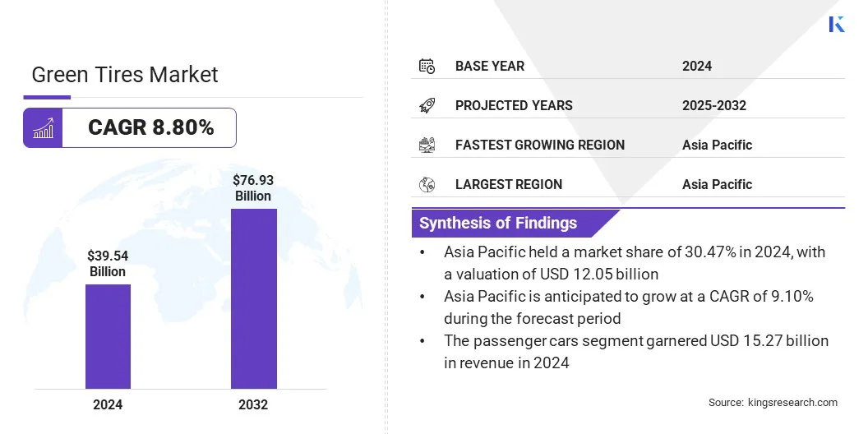Click the $76.93 Billion value label

[x=253, y=187]
